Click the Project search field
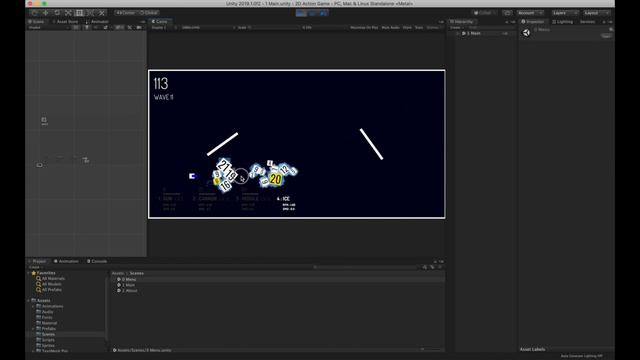The height and width of the screenshot is (360, 640). [366, 267]
